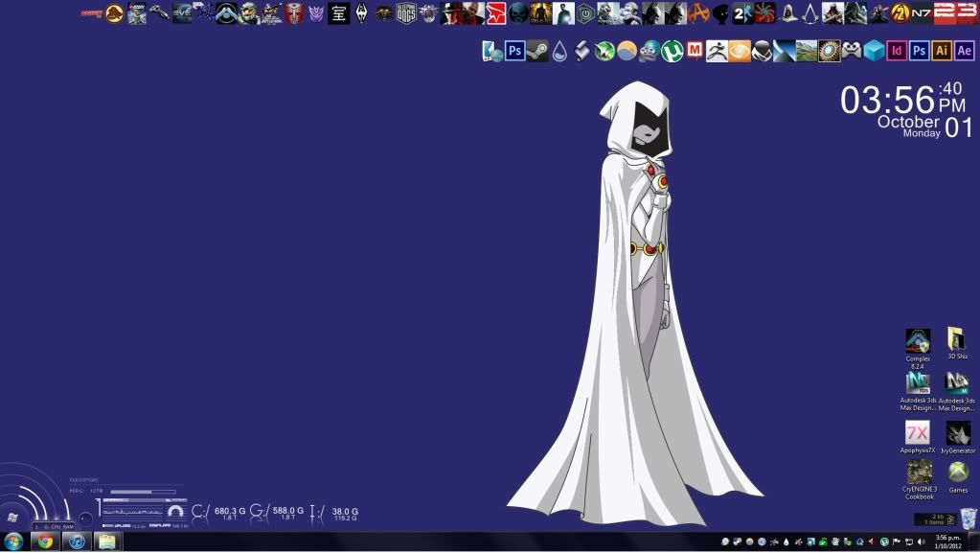The height and width of the screenshot is (553, 980).
Task: Launch the green power-symbol hexagon icon
Action: click(x=585, y=13)
